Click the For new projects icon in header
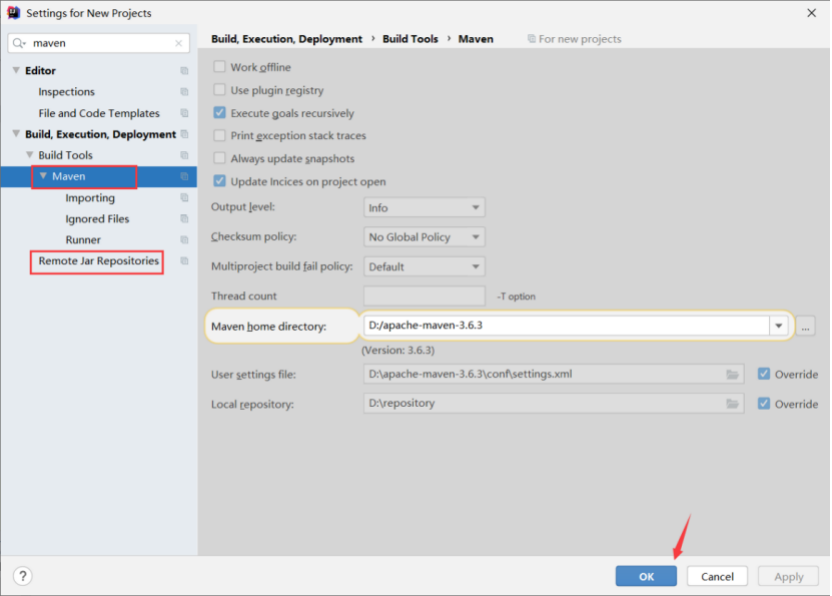The height and width of the screenshot is (596, 832). (531, 39)
